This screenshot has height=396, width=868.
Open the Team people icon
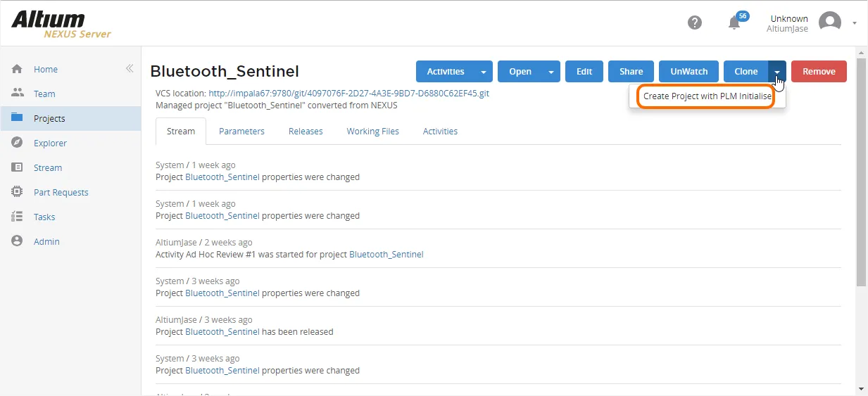[x=18, y=93]
